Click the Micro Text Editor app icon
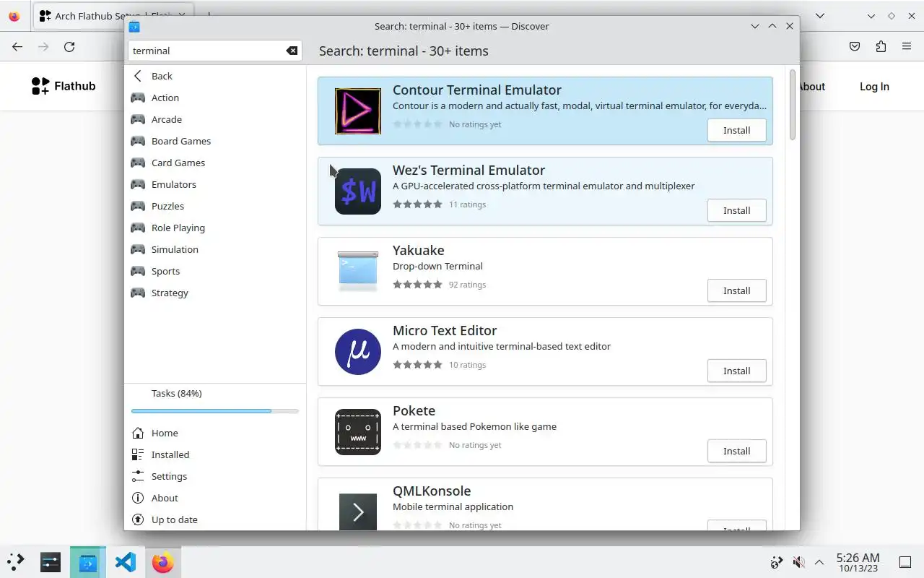This screenshot has height=578, width=924. point(358,352)
